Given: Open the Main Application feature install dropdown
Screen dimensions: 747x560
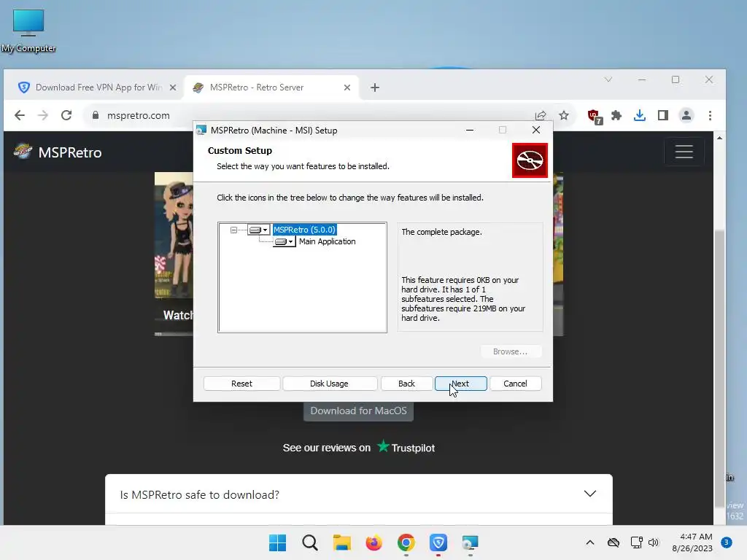Looking at the screenshot, I should tap(284, 241).
